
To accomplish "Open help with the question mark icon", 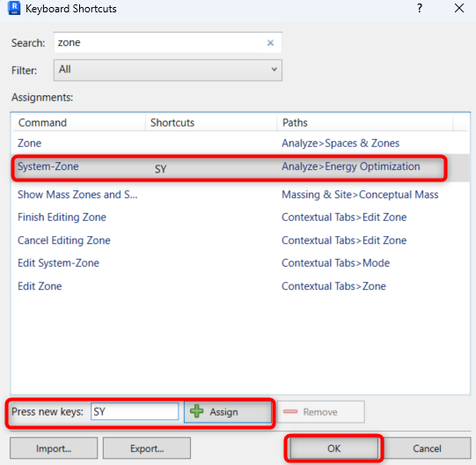I will (420, 8).
